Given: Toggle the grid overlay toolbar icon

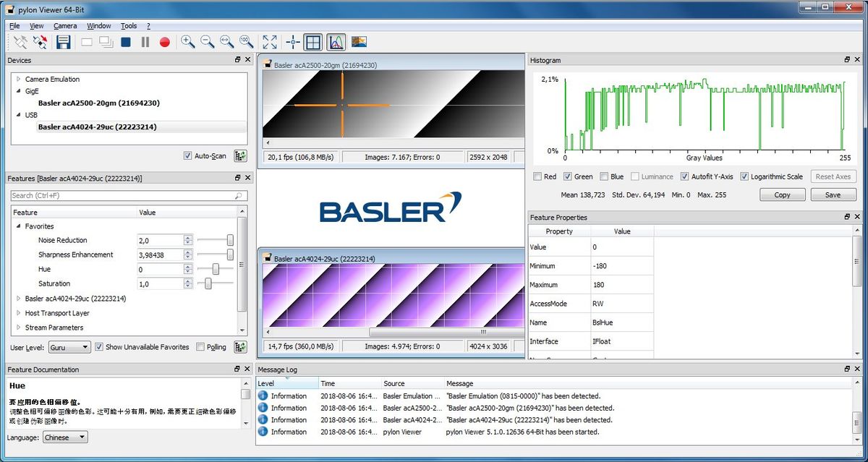Looking at the screenshot, I should point(312,42).
